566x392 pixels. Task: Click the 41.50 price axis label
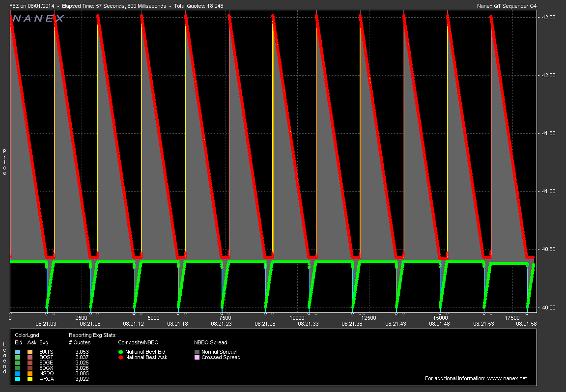tap(549, 134)
